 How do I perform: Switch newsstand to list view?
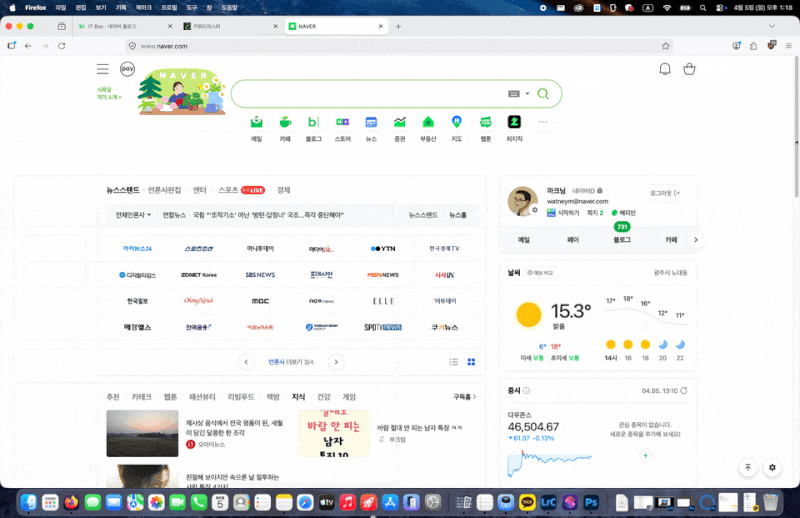pos(454,362)
